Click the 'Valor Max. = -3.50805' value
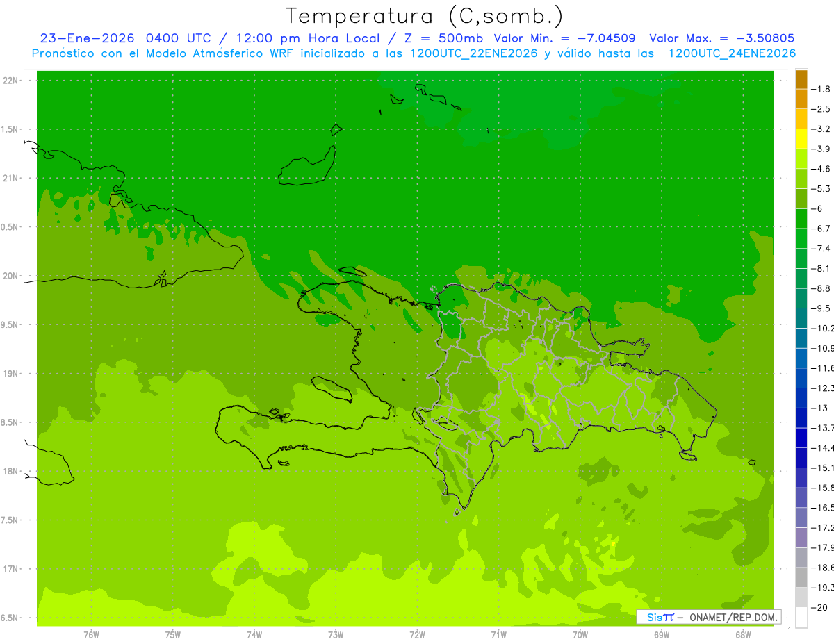Viewport: 834px width, 644px height. click(x=721, y=38)
